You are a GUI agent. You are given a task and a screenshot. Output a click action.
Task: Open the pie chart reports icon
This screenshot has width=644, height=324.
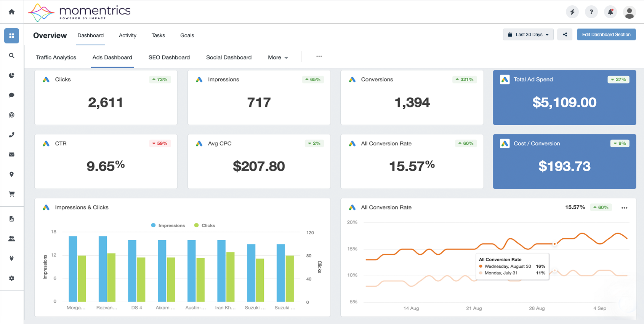(12, 75)
